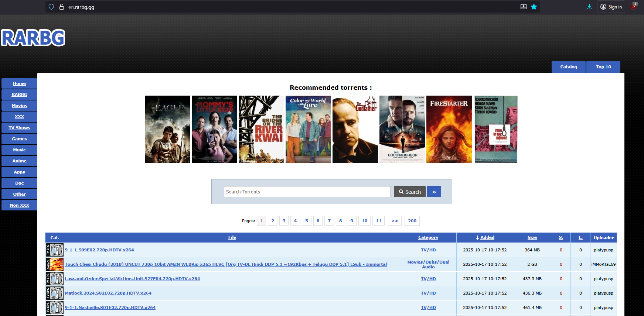Click the TV EPS icon for 9-1-1.S09E02
The width and height of the screenshot is (644, 316).
click(55, 250)
